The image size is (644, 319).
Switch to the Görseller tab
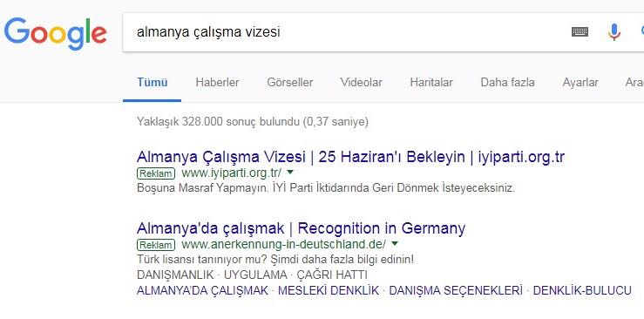point(290,83)
